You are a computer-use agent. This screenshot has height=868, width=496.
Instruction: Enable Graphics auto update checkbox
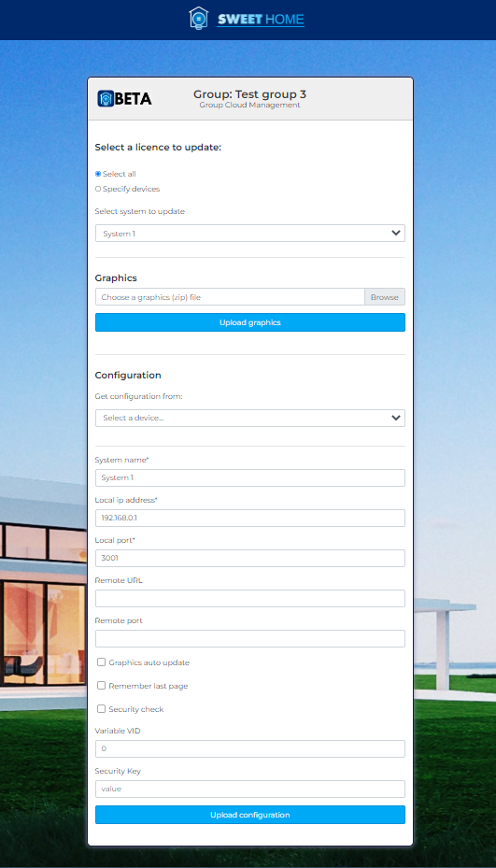point(101,662)
